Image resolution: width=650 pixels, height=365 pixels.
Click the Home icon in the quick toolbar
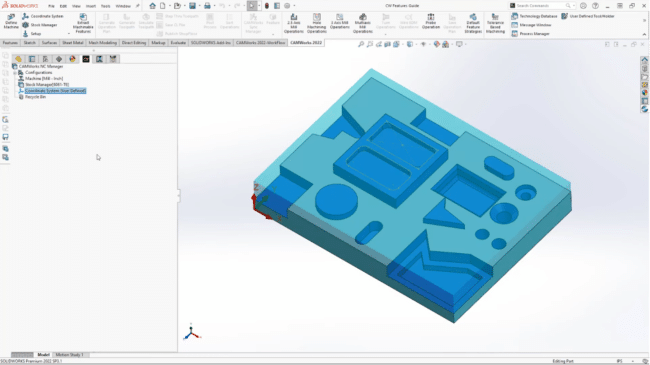point(153,6)
